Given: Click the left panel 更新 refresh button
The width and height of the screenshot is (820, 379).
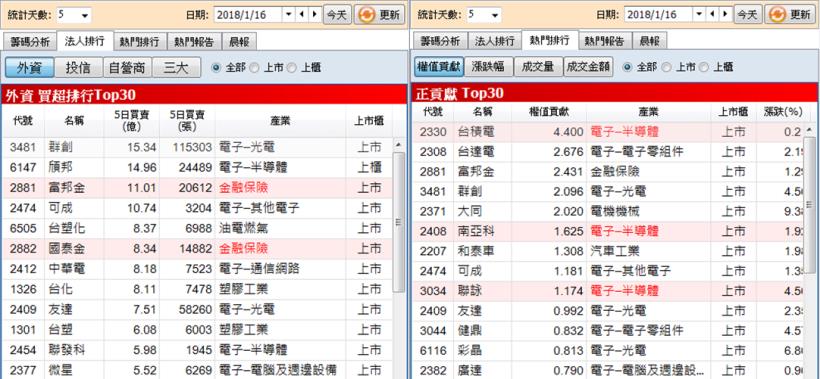Looking at the screenshot, I should pos(379,15).
